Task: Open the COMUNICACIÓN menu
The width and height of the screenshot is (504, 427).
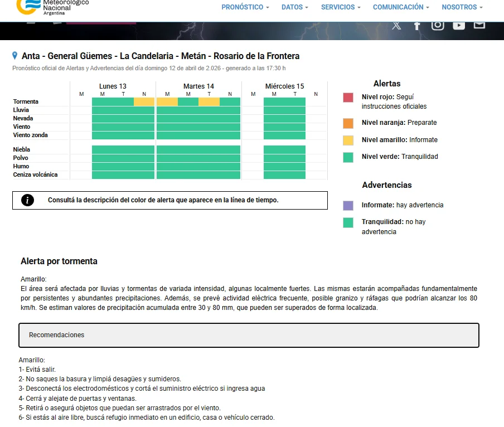Action: tap(401, 7)
